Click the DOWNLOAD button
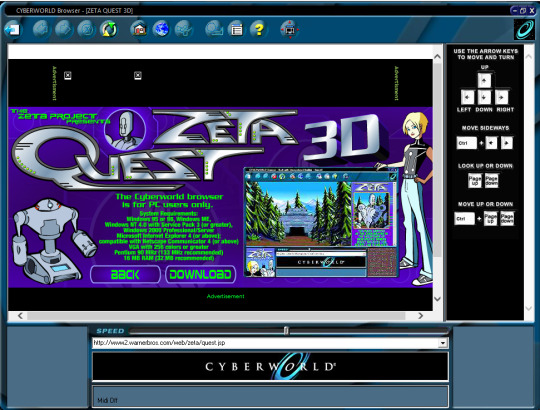Image resolution: width=540 pixels, height=410 pixels. [x=200, y=274]
